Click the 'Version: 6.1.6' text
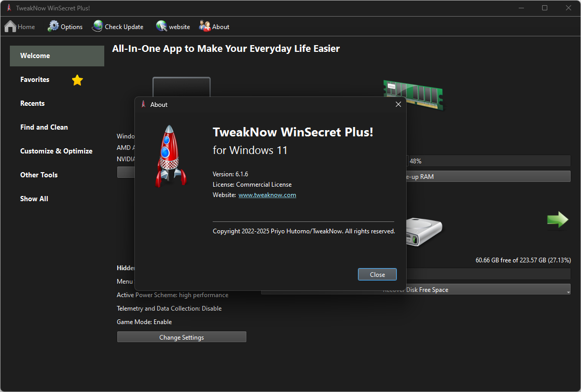 (x=230, y=174)
